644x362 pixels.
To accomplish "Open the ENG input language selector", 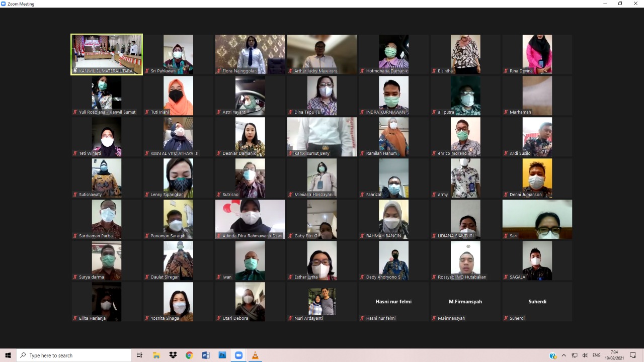I will [597, 355].
